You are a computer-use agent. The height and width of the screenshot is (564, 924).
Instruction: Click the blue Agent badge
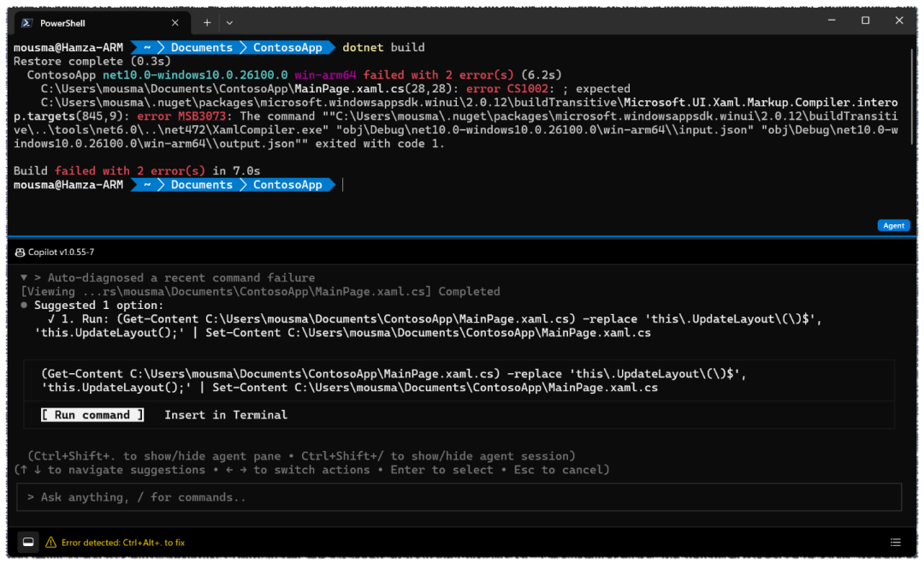(x=893, y=226)
